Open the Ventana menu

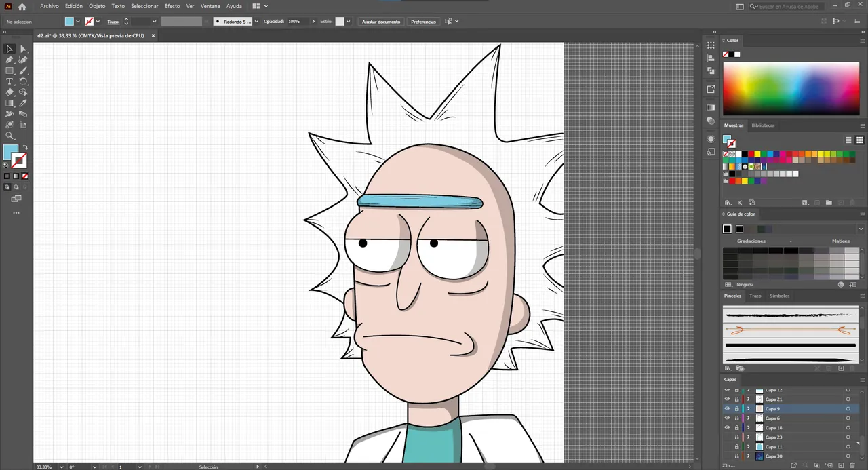point(210,6)
